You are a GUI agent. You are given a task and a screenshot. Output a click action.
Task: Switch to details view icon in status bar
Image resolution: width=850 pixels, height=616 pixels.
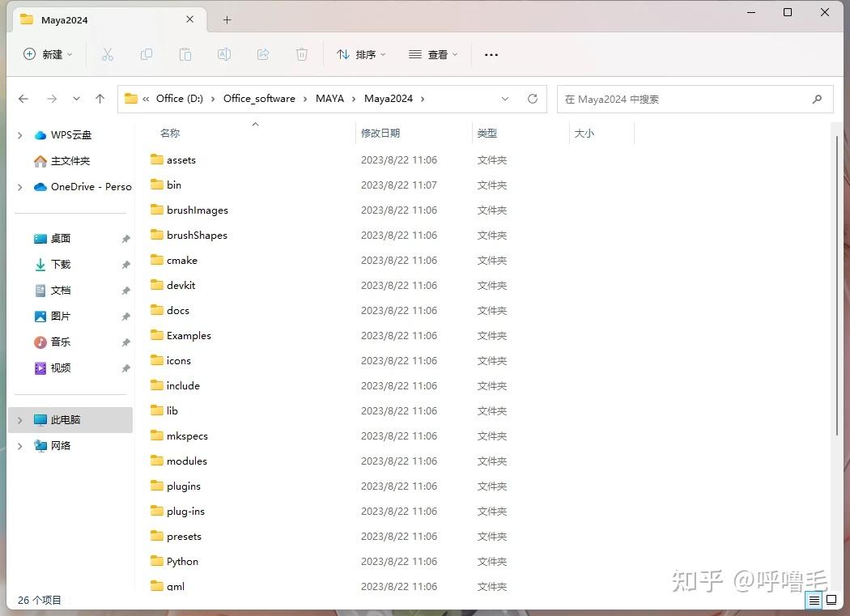(814, 601)
